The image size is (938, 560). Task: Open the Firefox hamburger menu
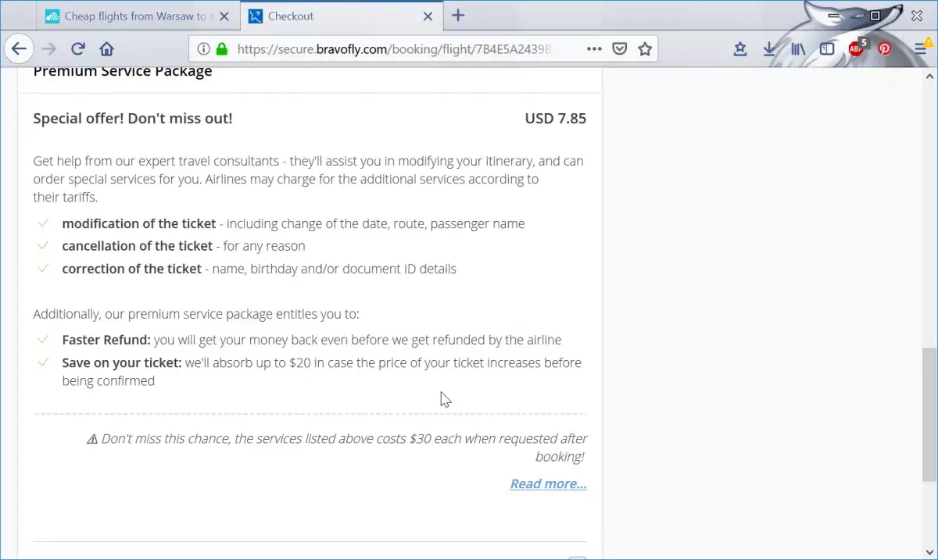921,48
